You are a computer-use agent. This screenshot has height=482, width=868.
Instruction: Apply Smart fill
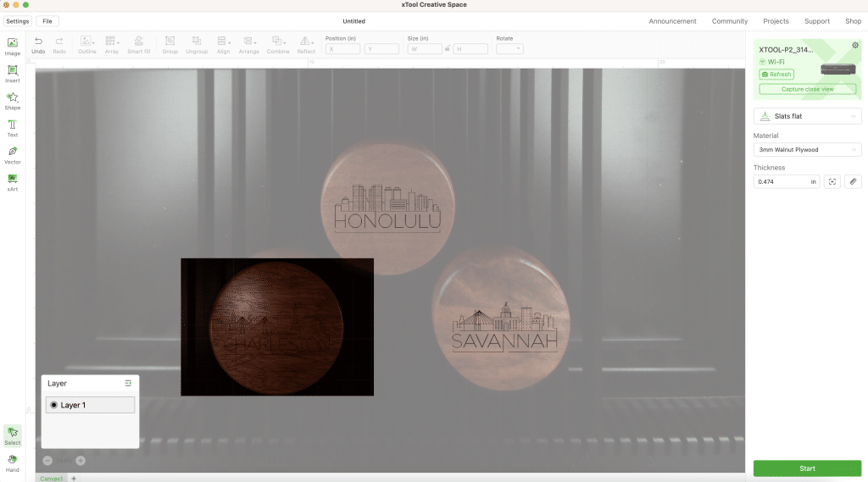(138, 45)
